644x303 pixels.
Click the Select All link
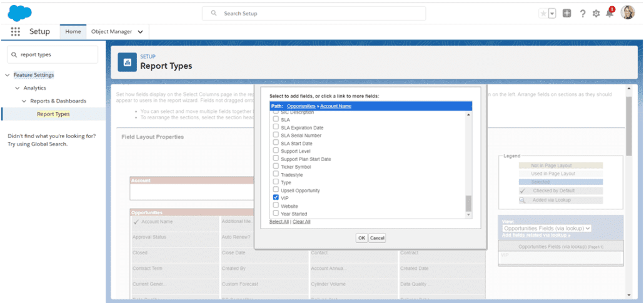point(279,222)
